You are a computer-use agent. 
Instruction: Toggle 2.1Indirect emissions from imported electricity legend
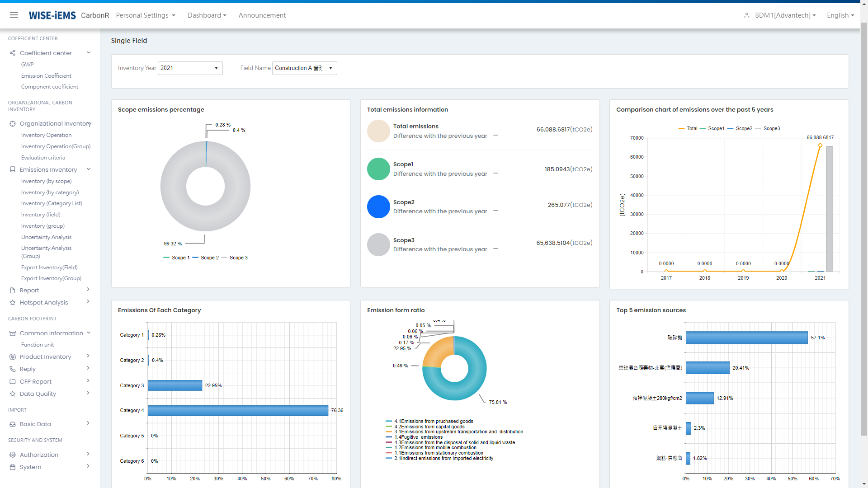click(439, 458)
